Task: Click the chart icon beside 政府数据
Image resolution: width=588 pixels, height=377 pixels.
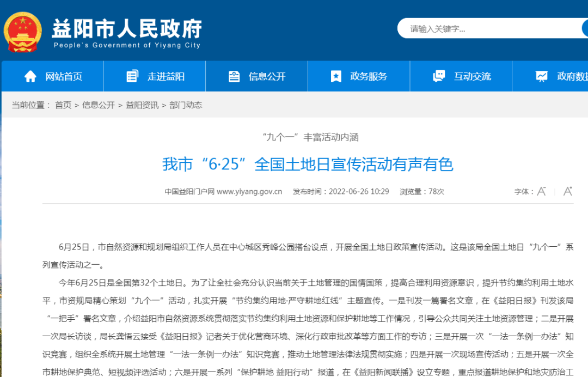Action: 541,76
